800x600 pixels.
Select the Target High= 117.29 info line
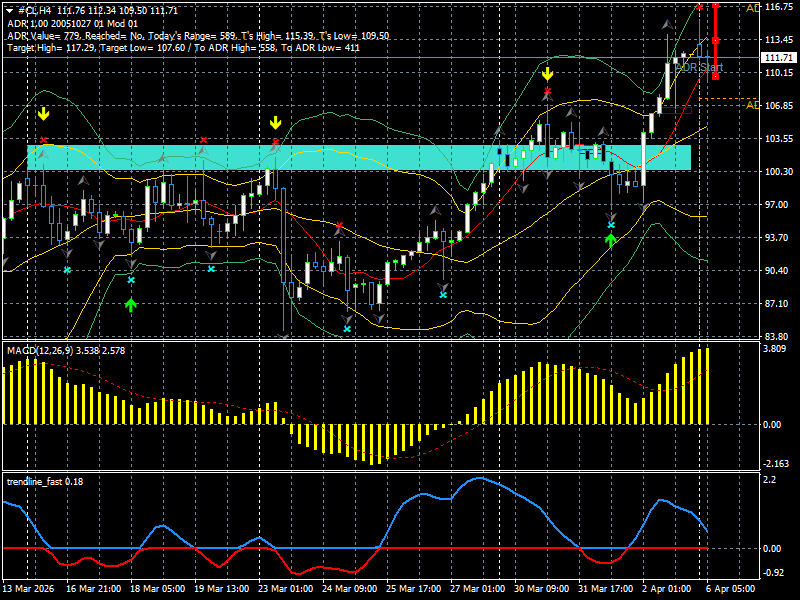184,48
